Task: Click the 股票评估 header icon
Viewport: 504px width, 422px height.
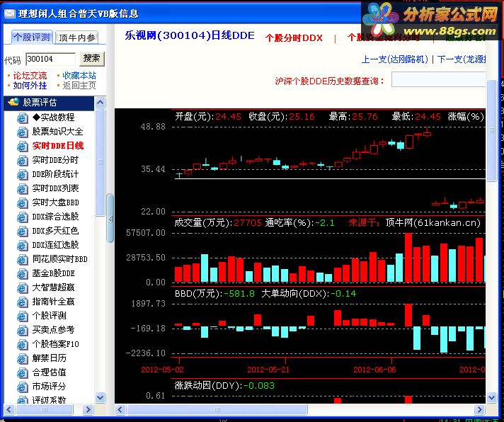Action: (13, 102)
